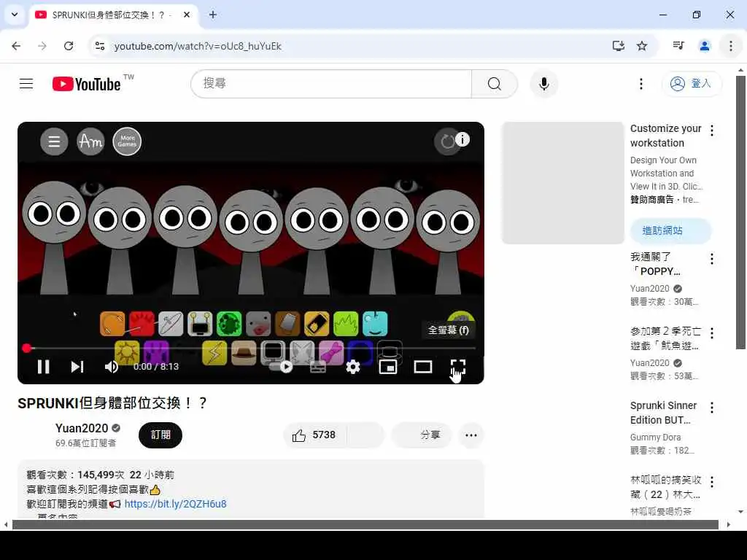Open options for 參加第 2 季死亡遊戲 video
The height and width of the screenshot is (560, 747).
[x=712, y=333]
